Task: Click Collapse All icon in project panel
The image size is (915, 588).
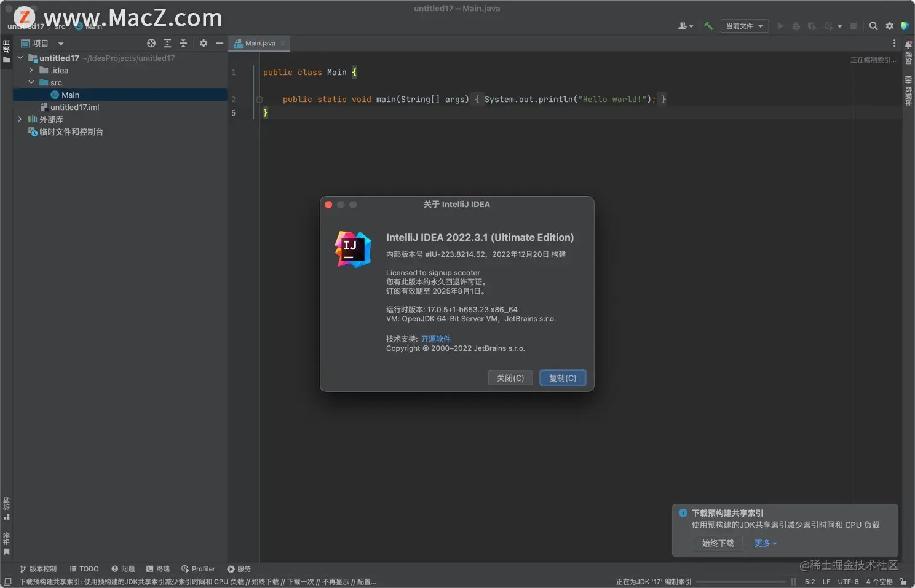Action: point(183,43)
